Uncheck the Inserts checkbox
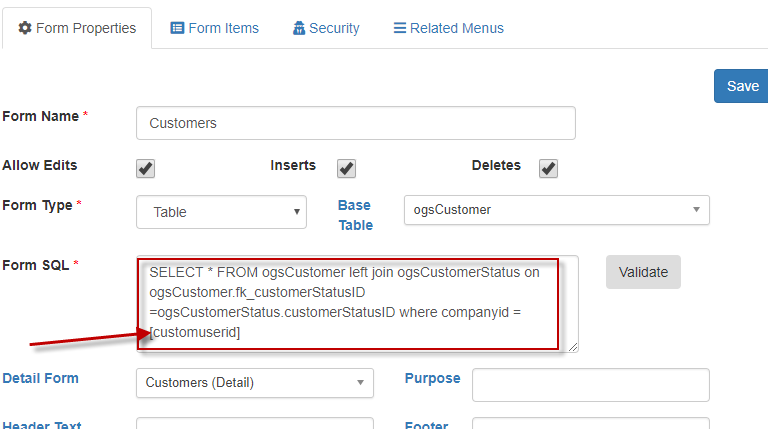Viewport: 768px width, 429px height. [347, 168]
